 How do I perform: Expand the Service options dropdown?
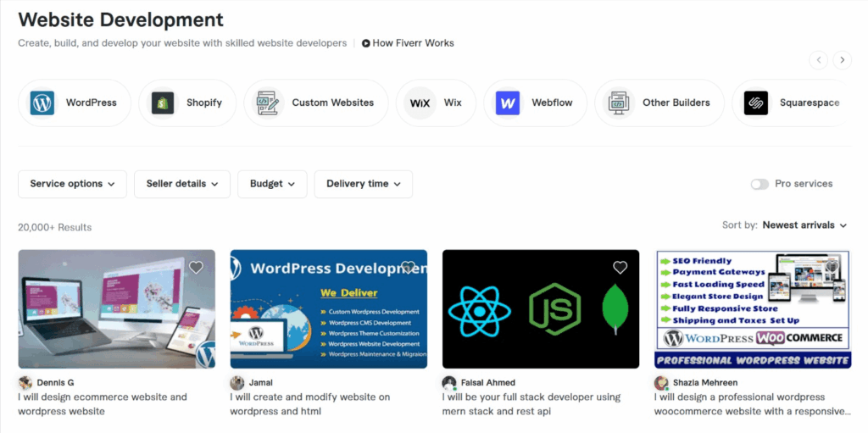(x=72, y=184)
